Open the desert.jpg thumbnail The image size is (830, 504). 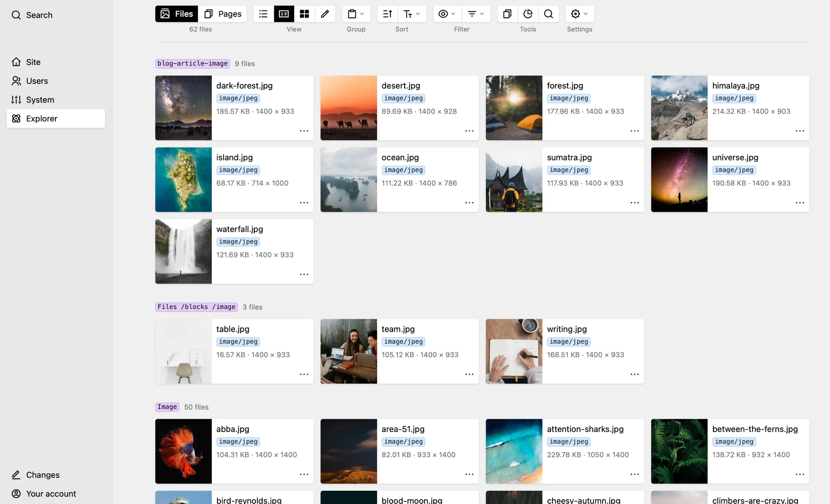point(349,108)
